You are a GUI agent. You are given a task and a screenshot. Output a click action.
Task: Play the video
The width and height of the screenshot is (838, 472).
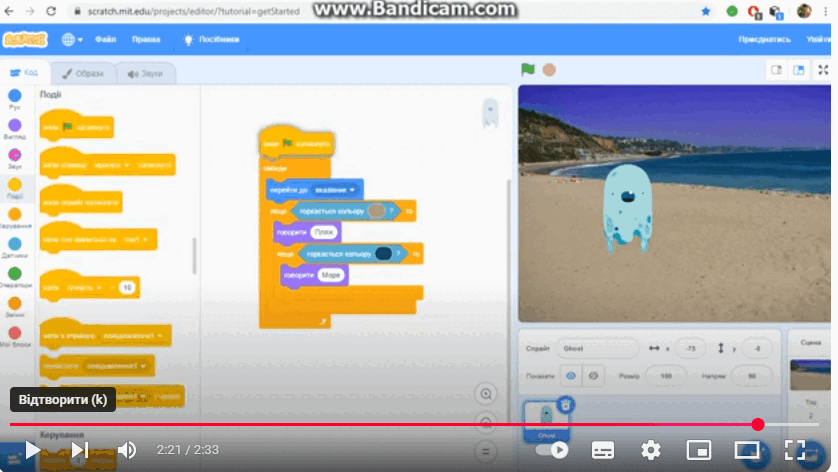[32, 450]
